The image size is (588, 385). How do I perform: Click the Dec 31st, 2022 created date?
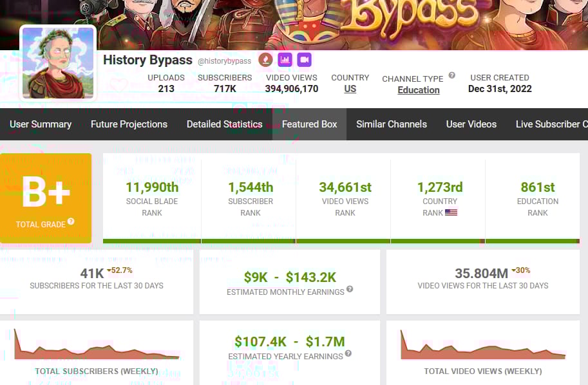500,89
